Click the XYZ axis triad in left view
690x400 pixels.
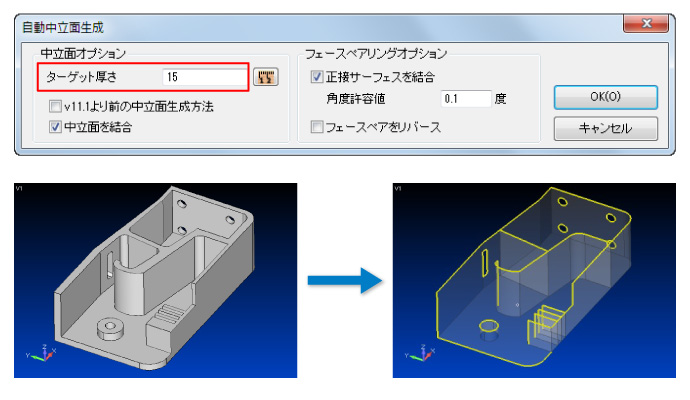click(41, 352)
